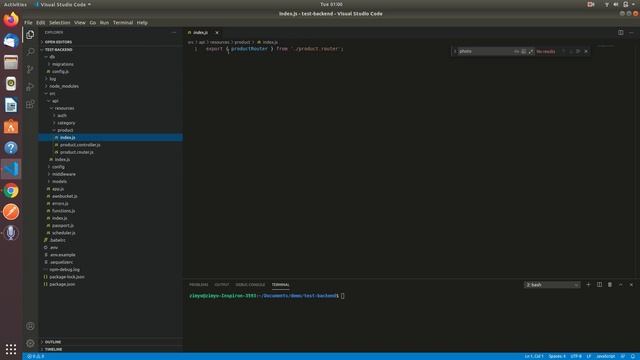
Task: Click feedback icon in status bar
Action: tap(623, 356)
